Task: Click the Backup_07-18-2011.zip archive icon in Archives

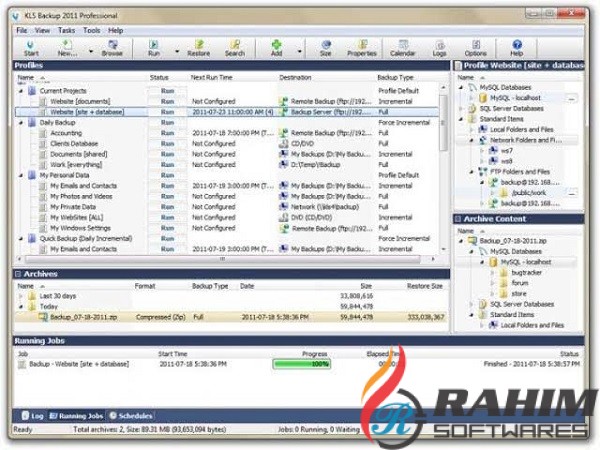Action: tap(43, 317)
